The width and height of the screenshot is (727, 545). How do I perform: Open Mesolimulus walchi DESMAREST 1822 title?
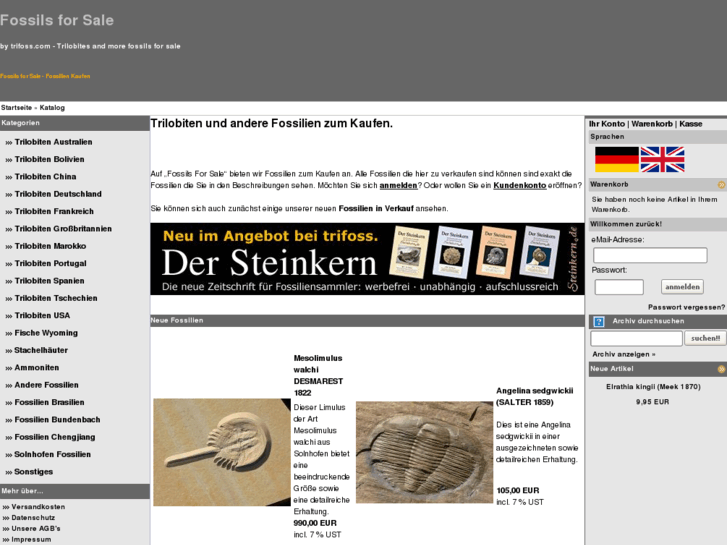[x=318, y=375]
